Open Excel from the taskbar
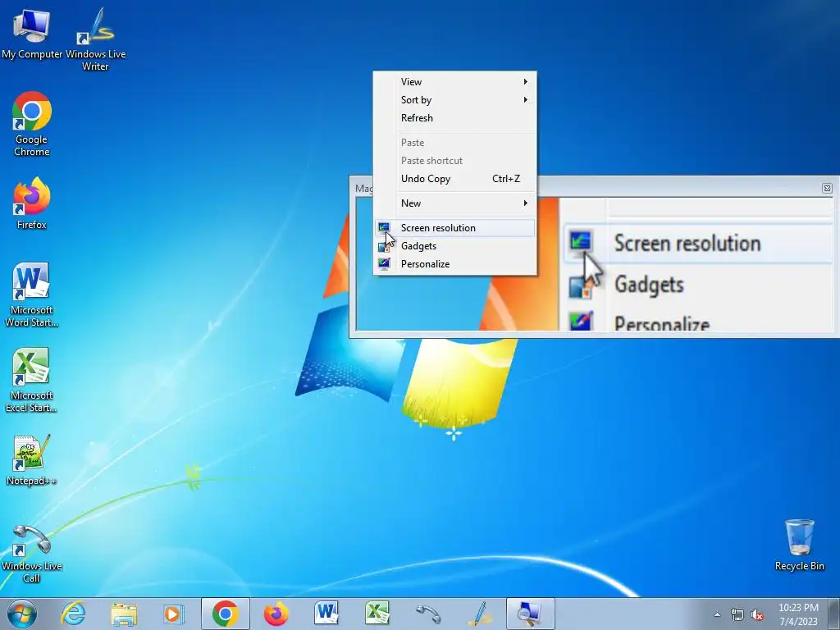This screenshot has height=630, width=840. click(x=377, y=614)
